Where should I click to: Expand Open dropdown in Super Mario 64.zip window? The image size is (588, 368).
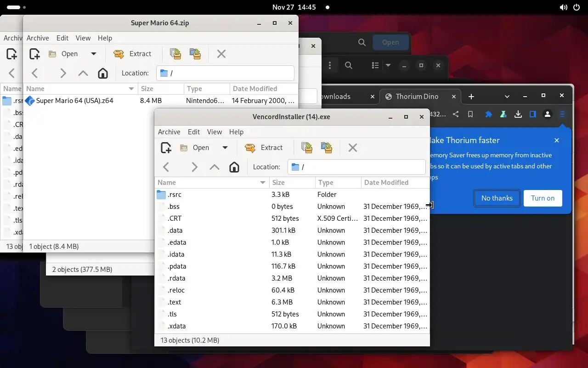93,54
